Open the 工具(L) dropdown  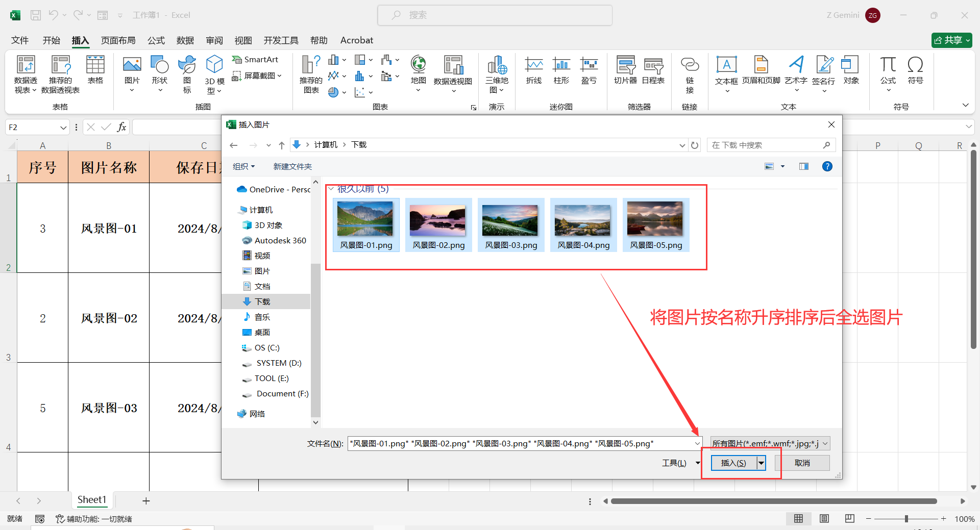(680, 463)
